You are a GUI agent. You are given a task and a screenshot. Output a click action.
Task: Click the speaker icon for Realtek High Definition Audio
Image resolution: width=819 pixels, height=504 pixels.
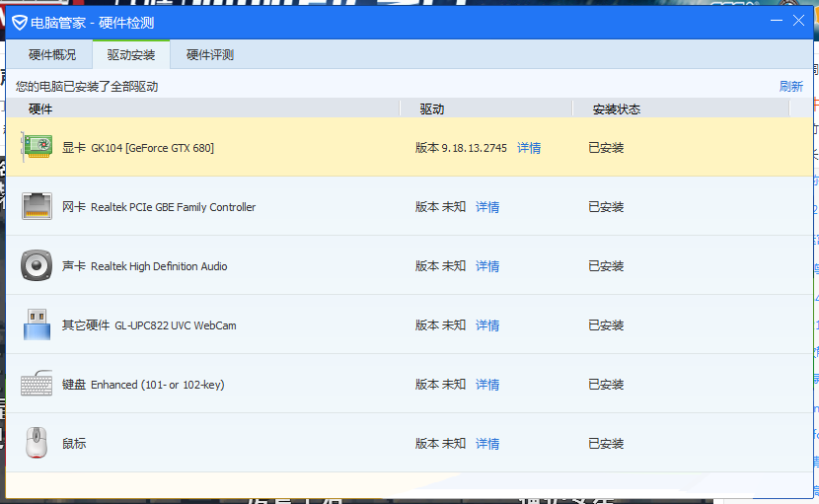click(x=37, y=265)
